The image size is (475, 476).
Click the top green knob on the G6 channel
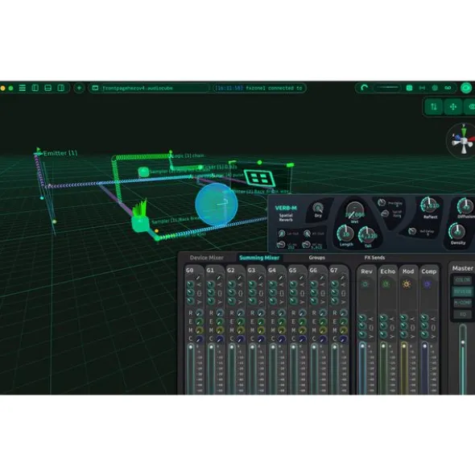coord(313,284)
